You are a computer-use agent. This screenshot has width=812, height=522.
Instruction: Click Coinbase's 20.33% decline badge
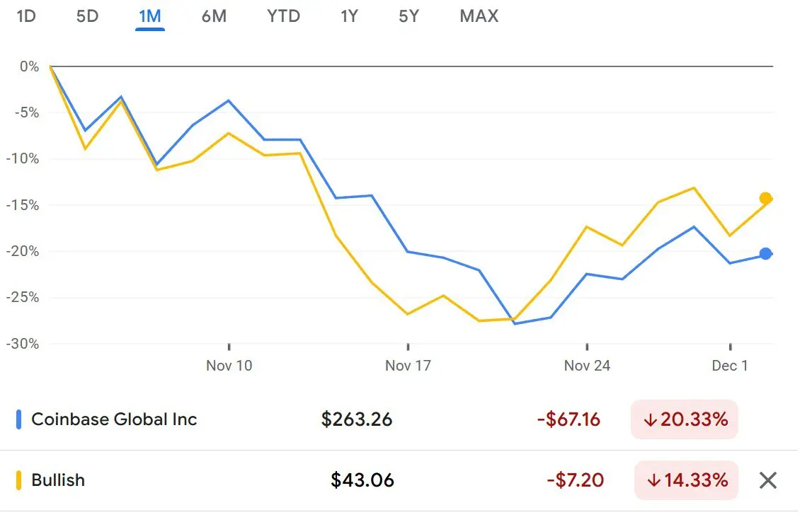tap(685, 419)
